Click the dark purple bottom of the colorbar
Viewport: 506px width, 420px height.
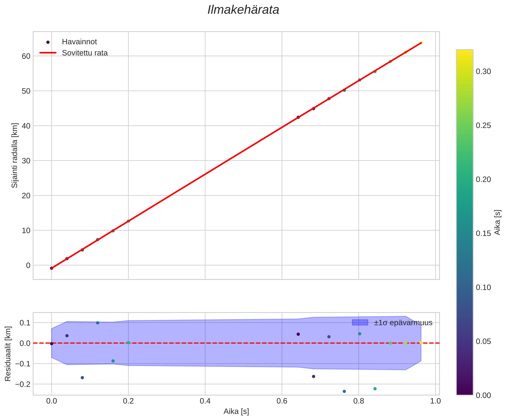coord(465,392)
